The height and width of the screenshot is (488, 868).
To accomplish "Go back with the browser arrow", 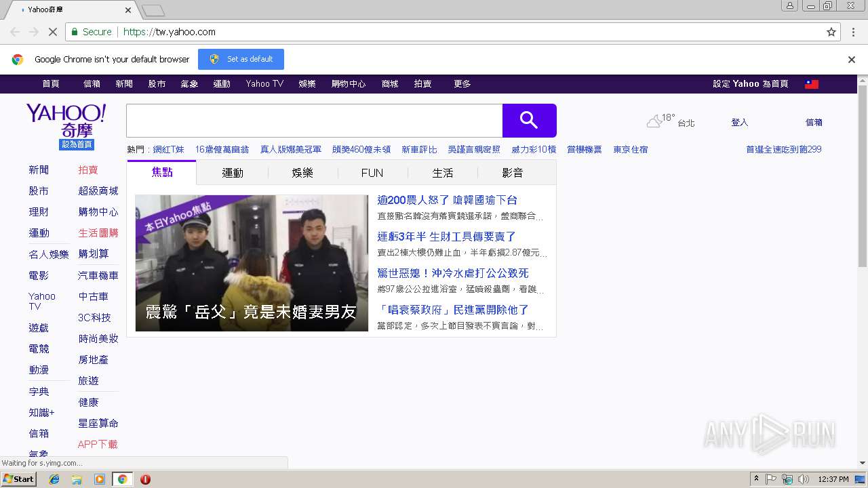I will point(15,32).
